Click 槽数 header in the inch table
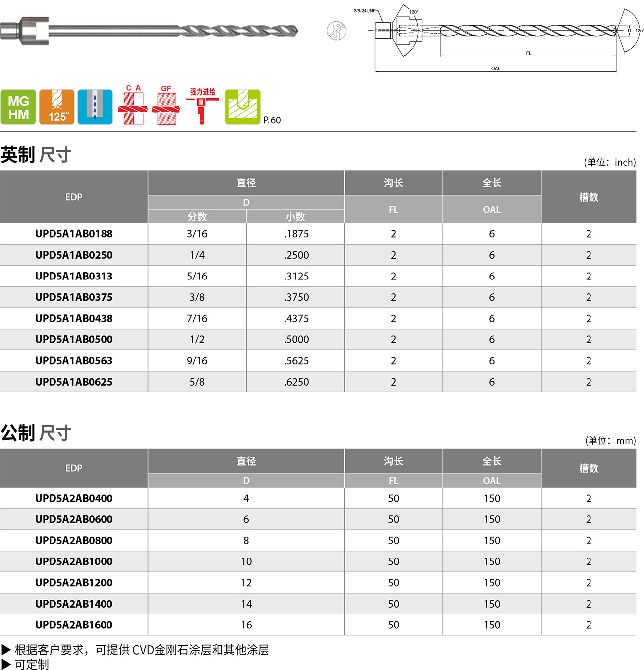Screen dimensions: 644x670 click(x=589, y=197)
